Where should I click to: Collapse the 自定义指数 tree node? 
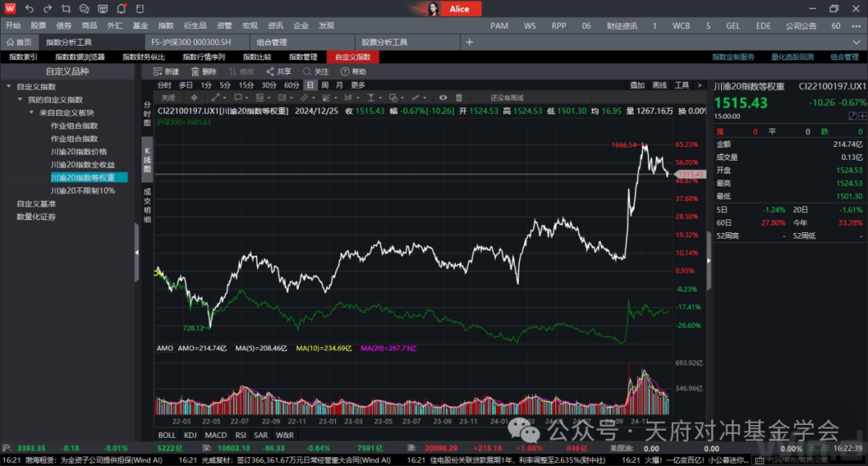9,87
